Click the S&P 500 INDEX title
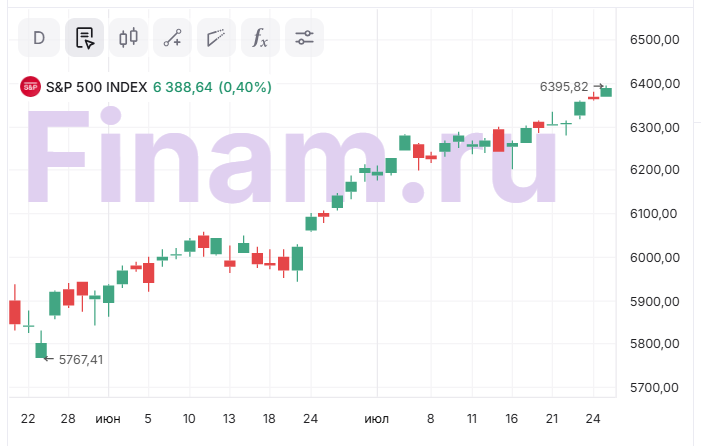The image size is (701, 446). click(97, 87)
